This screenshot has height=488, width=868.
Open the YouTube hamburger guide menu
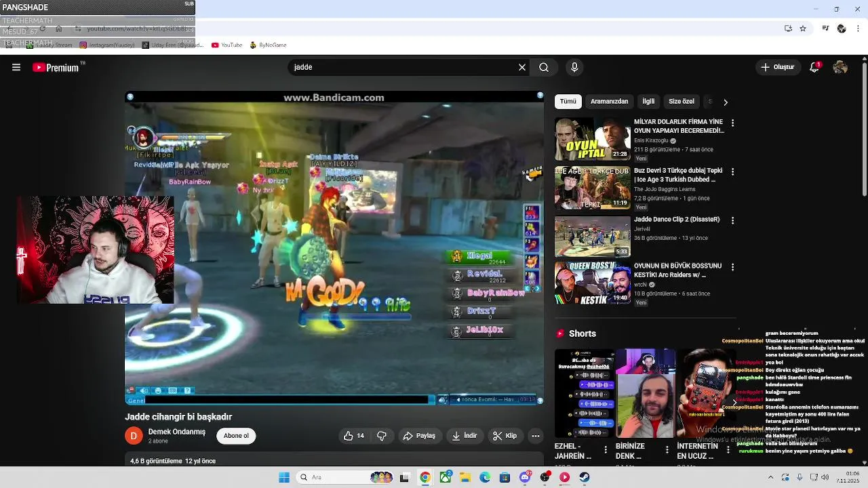16,67
